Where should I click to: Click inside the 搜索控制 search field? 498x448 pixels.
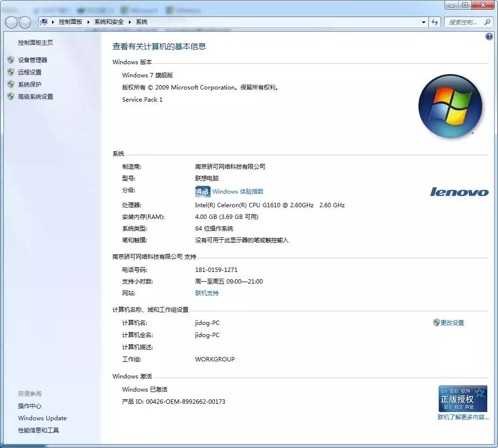465,22
